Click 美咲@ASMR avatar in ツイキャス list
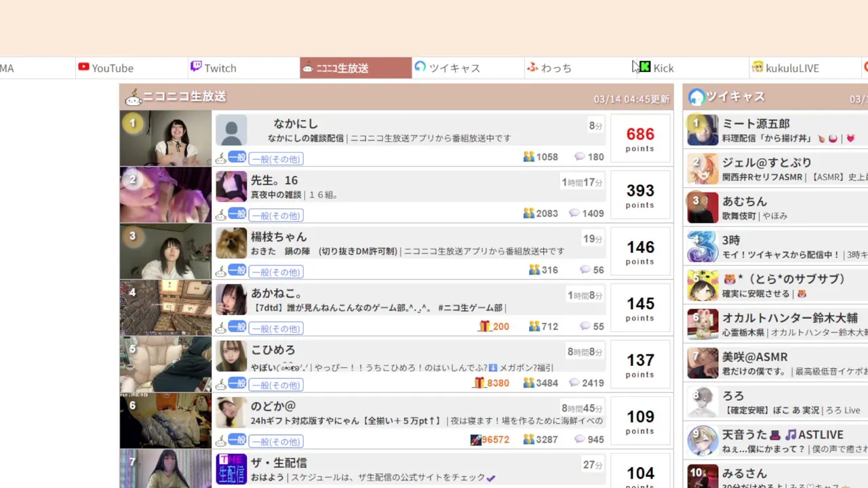This screenshot has height=488, width=868. 703,363
